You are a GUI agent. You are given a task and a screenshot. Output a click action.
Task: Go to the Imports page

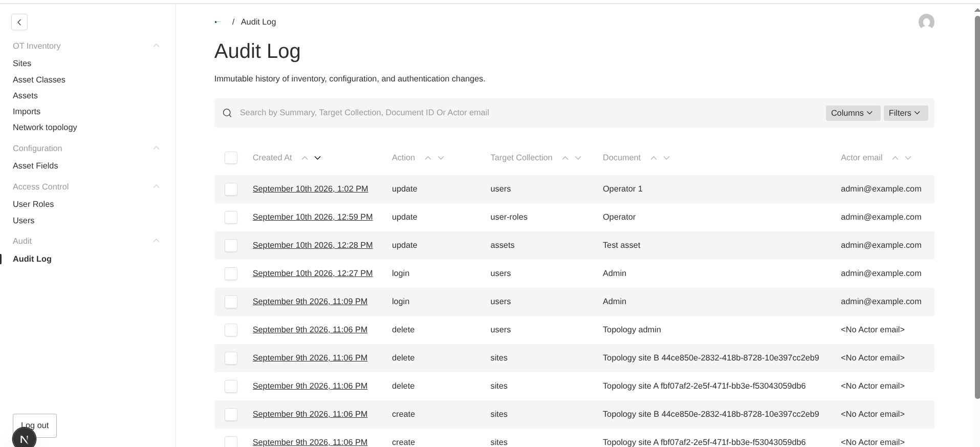pyautogui.click(x=27, y=112)
